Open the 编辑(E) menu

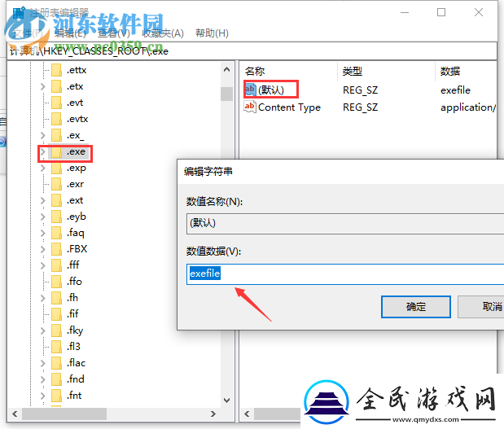pyautogui.click(x=70, y=33)
